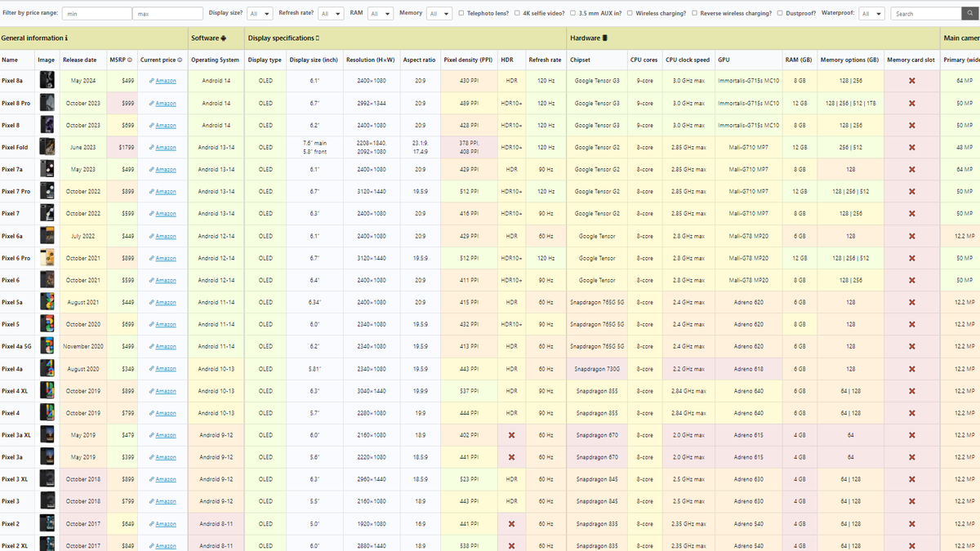Click the Android icon beside Software
980x551 pixels.
coord(223,38)
